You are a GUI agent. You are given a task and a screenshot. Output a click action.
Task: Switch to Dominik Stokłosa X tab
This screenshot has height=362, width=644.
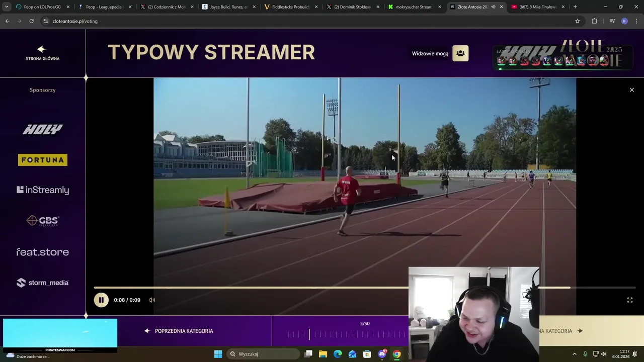[x=352, y=7]
